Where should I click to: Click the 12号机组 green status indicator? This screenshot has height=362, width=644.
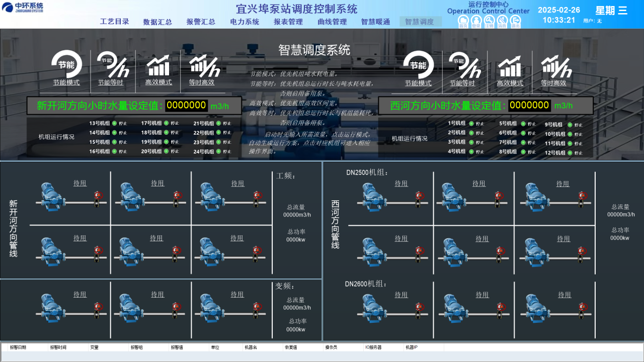tap(570, 153)
